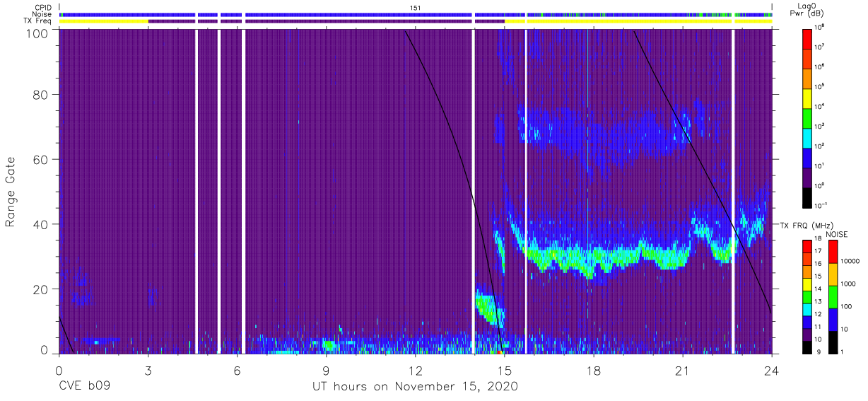Image resolution: width=868 pixels, height=401 pixels.
Task: Click the '60' tick on the Range Gate axis
Action: 41,159
